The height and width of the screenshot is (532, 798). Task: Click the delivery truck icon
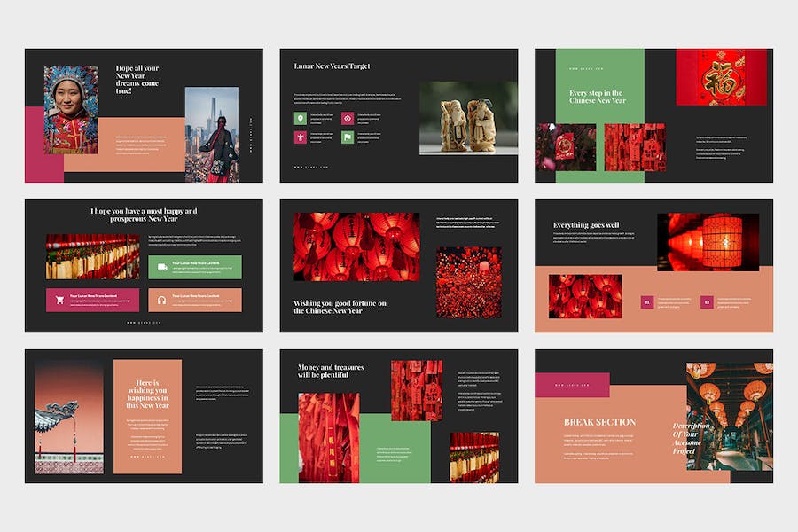pyautogui.click(x=162, y=266)
